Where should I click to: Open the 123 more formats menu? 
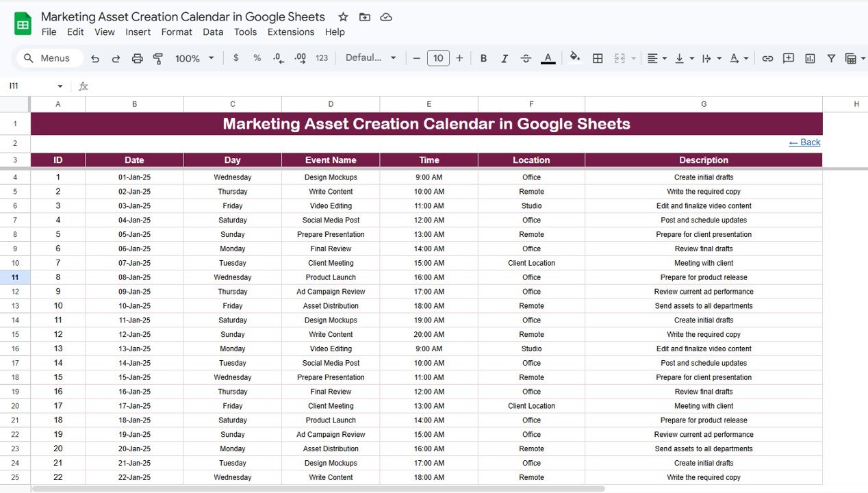click(322, 58)
